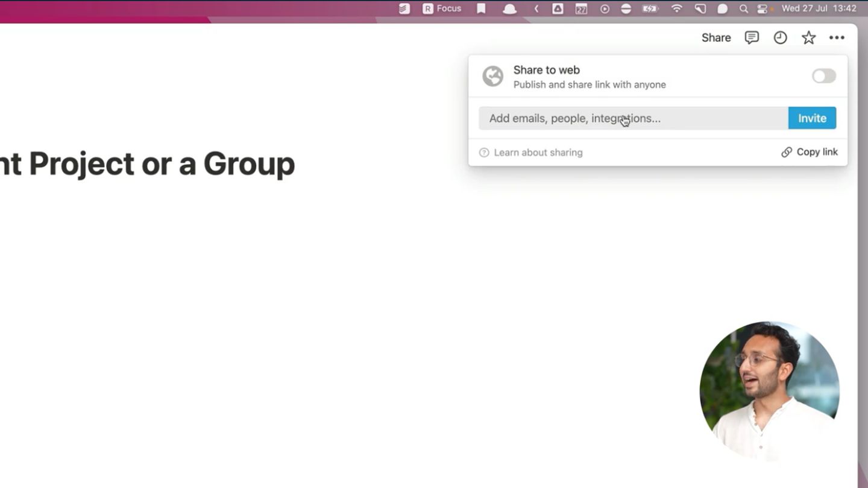Click the help question mark icon

point(484,153)
